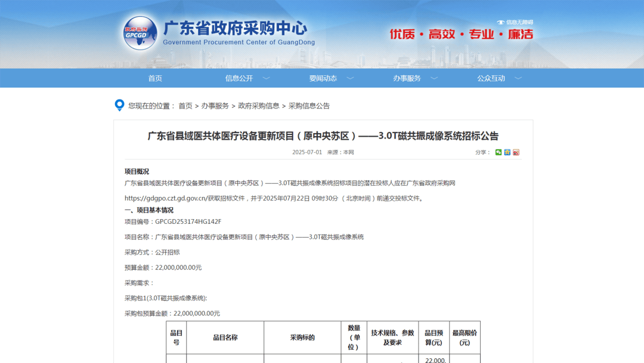This screenshot has height=363, width=644.
Task: Expand the chevron beside 办事服务 in navigation bar
Action: point(434,78)
